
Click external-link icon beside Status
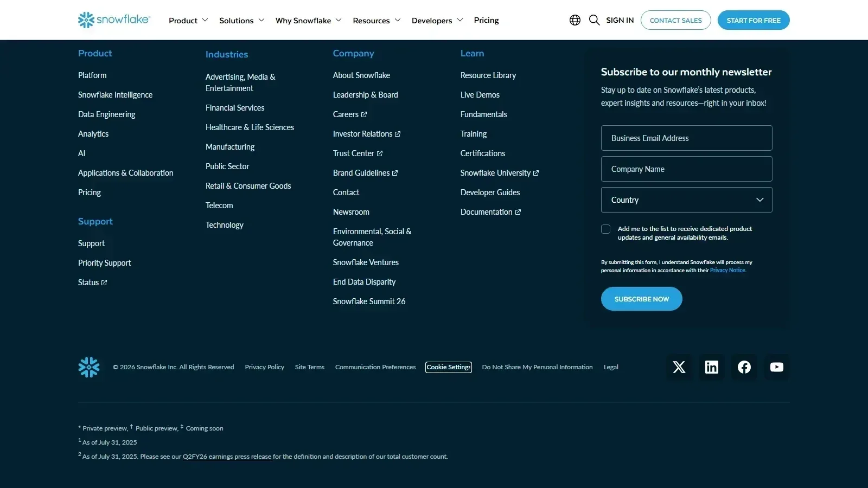tap(104, 282)
